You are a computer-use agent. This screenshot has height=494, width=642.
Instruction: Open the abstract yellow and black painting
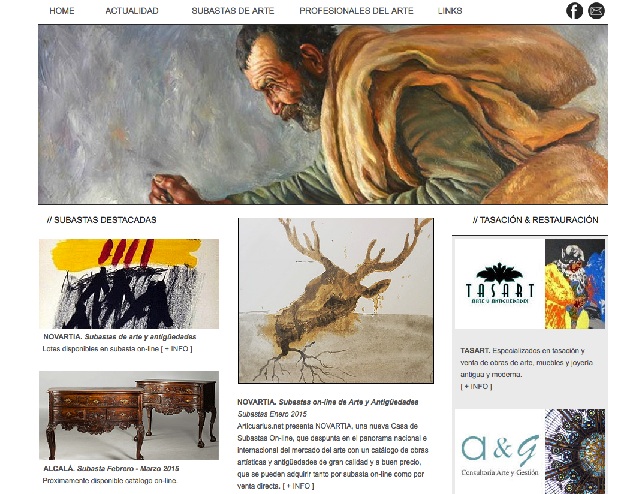(129, 284)
